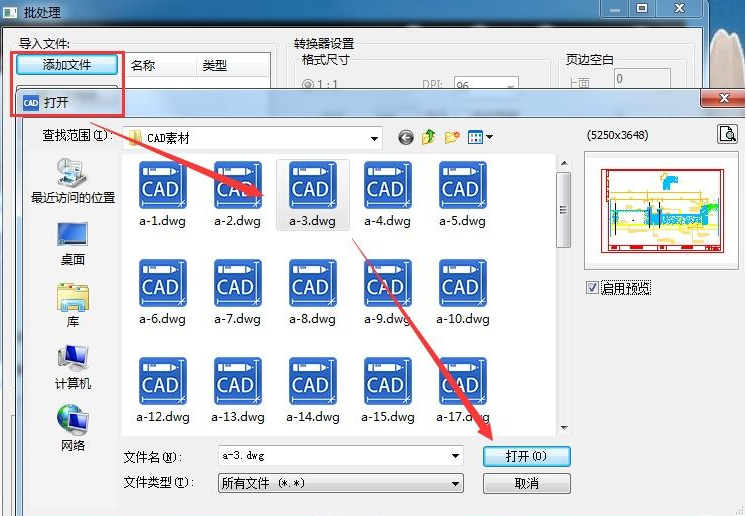Select the a-3.dwg CAD file icon
This screenshot has height=516, width=747.
point(313,185)
